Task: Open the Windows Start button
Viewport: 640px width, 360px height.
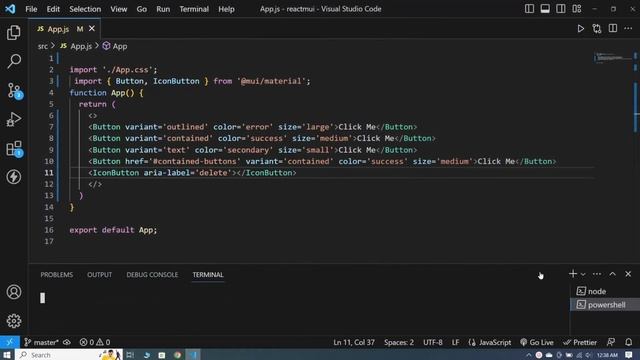Action: [7, 355]
